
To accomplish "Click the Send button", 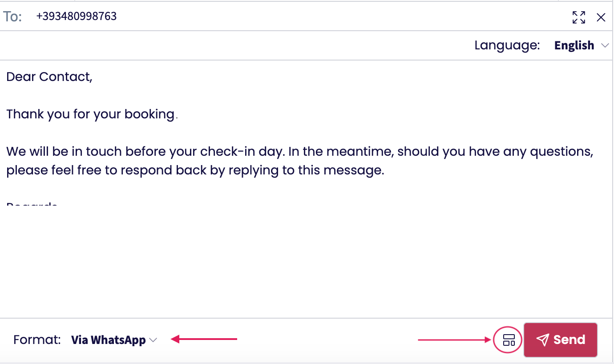I will tap(560, 340).
